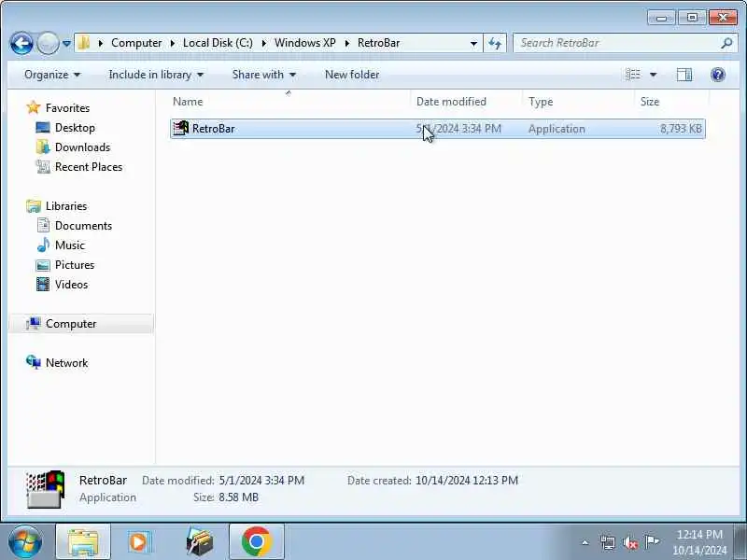747x560 pixels.
Task: Click the folder icon in address bar
Action: (x=84, y=43)
